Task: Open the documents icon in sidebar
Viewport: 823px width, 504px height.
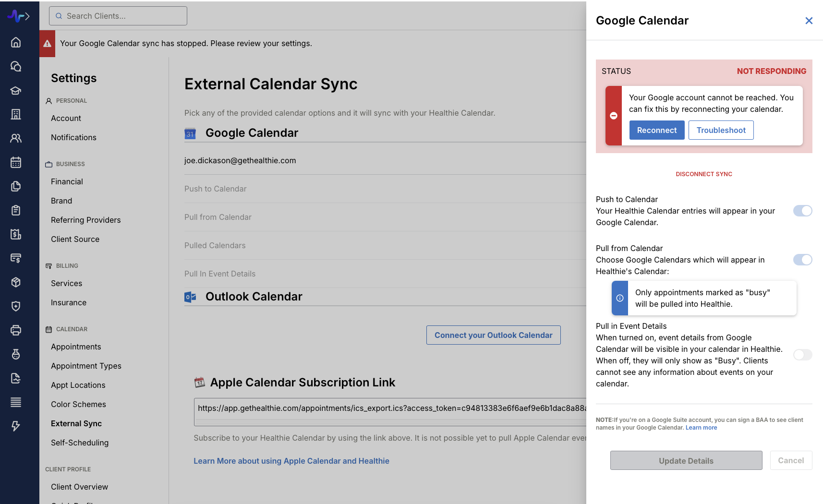Action: click(x=16, y=186)
